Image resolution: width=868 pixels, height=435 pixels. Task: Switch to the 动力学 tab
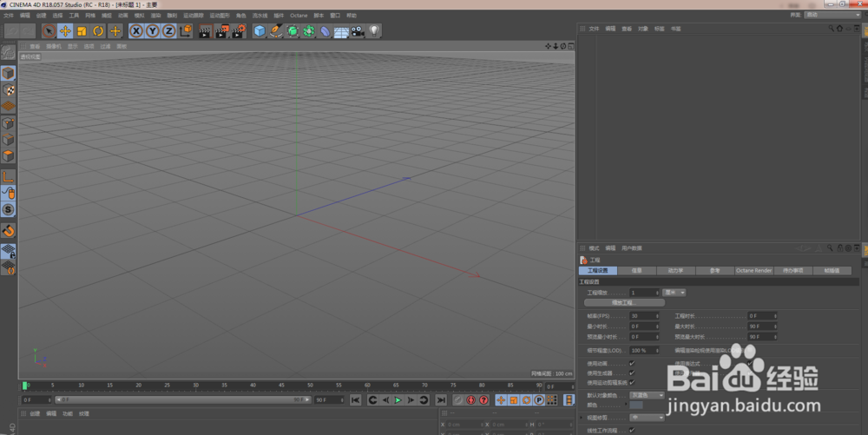tap(675, 271)
